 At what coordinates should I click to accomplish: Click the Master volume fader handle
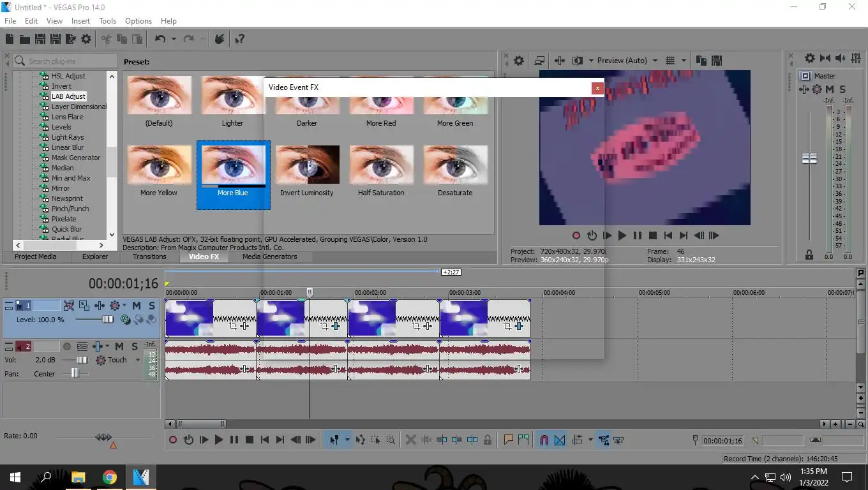coord(809,158)
